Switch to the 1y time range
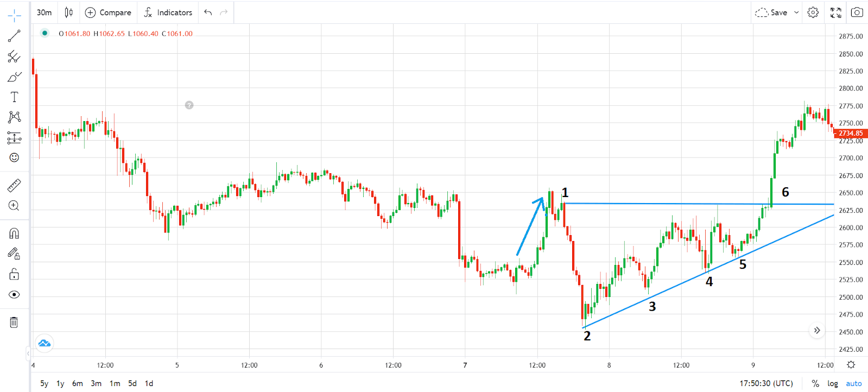The width and height of the screenshot is (868, 392). (x=60, y=383)
